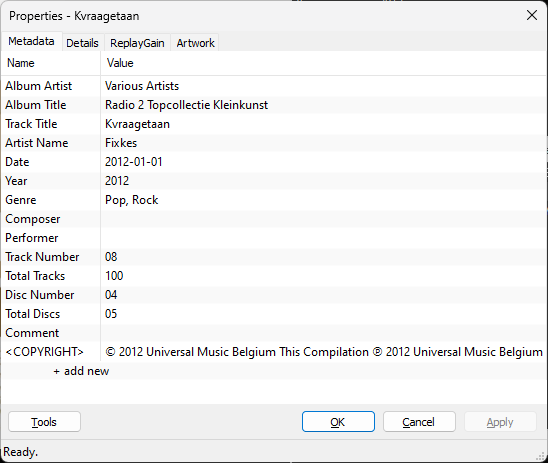Click the empty Performer value field
Viewport: 548px width, 463px height.
click(x=324, y=238)
